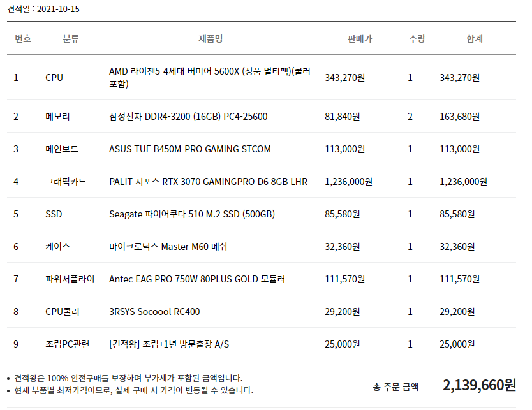Click the 견적왕은 100% 안전구매를 보장 notice
This screenshot has height=410, width=532.
128,378
